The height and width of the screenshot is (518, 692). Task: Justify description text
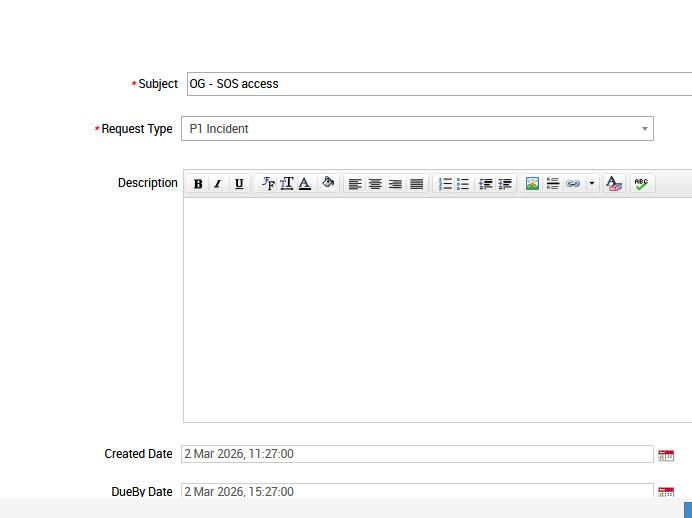pyautogui.click(x=416, y=184)
